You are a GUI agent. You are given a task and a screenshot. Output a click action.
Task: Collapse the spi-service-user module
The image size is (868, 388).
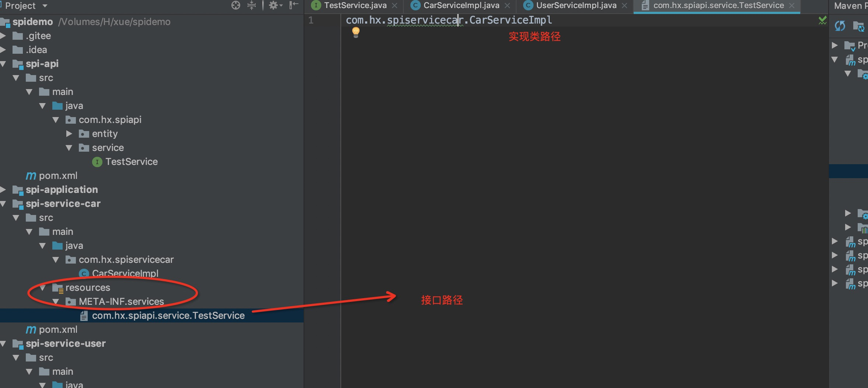(x=3, y=343)
